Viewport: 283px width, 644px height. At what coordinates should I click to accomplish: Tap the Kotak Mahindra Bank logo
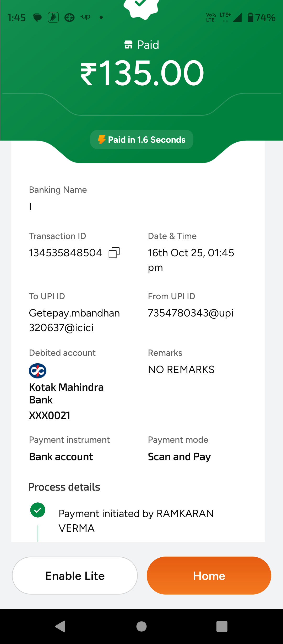[x=37, y=371]
